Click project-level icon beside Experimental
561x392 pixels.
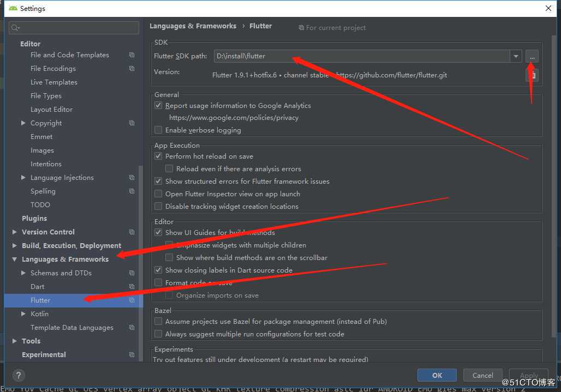tap(132, 354)
